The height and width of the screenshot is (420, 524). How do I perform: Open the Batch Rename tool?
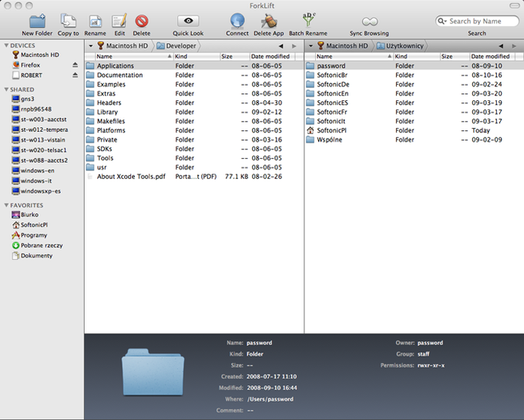click(x=308, y=20)
